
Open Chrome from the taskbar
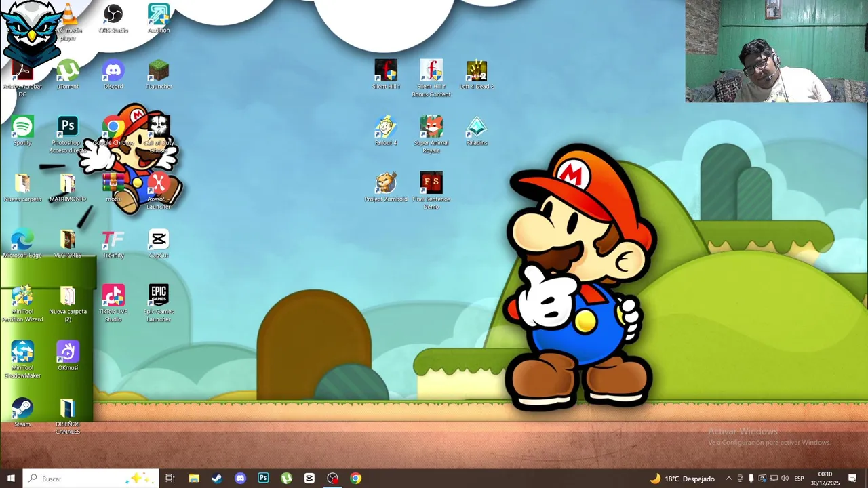pyautogui.click(x=355, y=479)
